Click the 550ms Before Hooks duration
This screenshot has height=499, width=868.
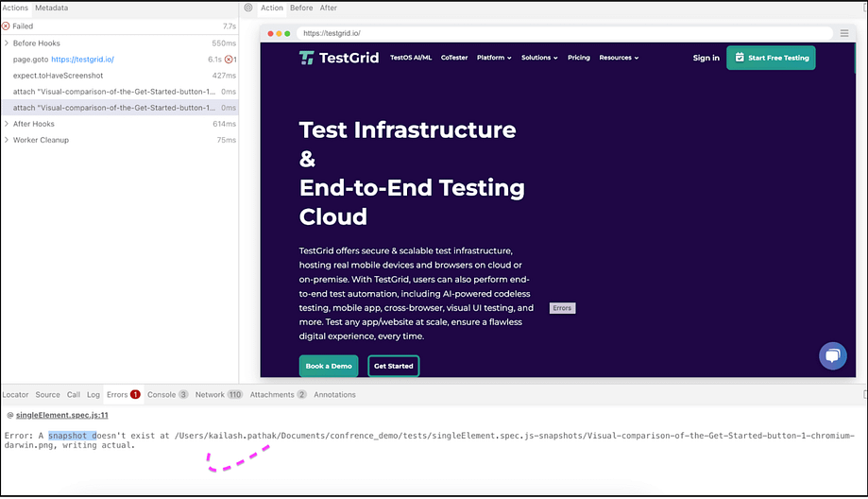pos(224,43)
